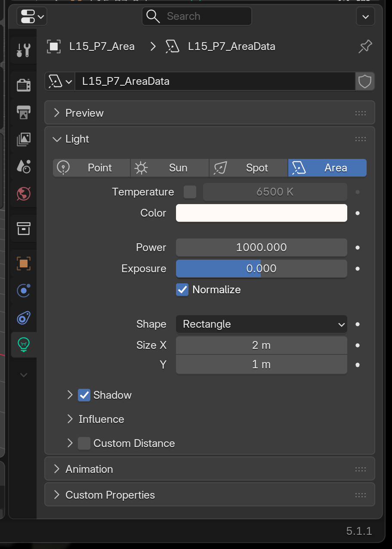The image size is (392, 549).
Task: Click the 6500 K temperature field
Action: click(x=275, y=192)
